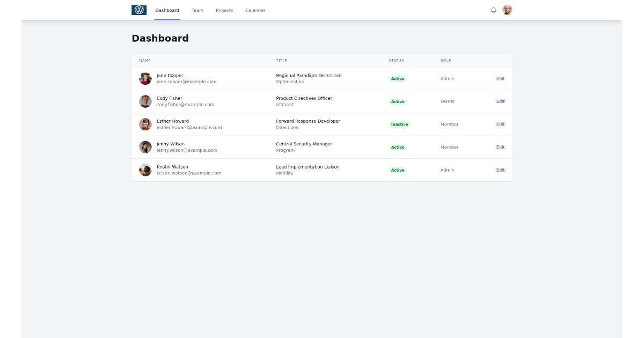644x338 pixels.
Task: Open the ROLE column header sorter
Action: pyautogui.click(x=444, y=61)
